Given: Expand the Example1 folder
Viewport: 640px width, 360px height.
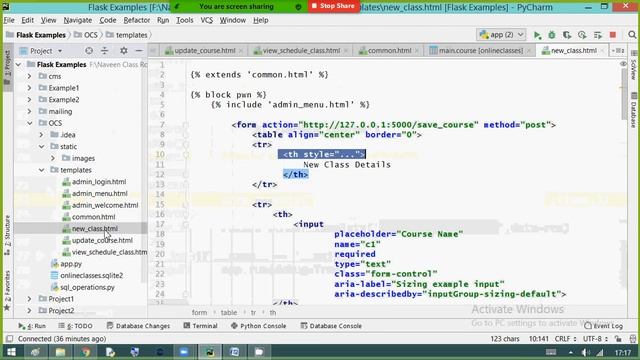Looking at the screenshot, I should [x=29, y=88].
